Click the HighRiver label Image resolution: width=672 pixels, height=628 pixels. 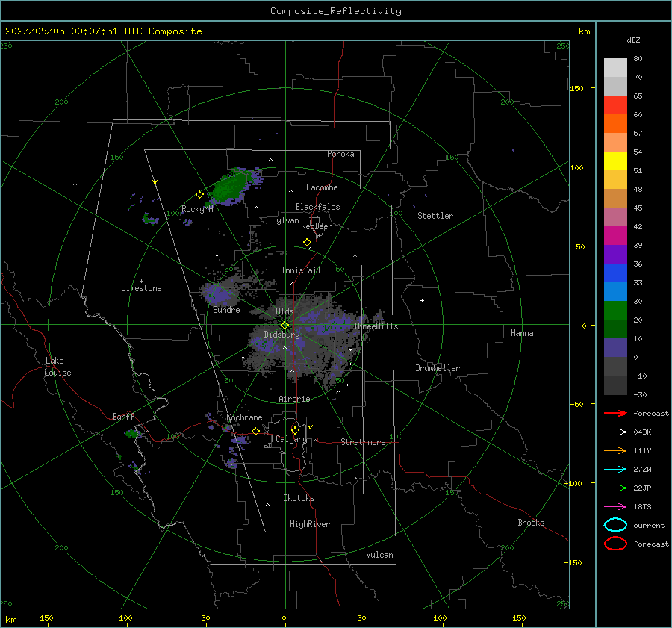(x=310, y=524)
